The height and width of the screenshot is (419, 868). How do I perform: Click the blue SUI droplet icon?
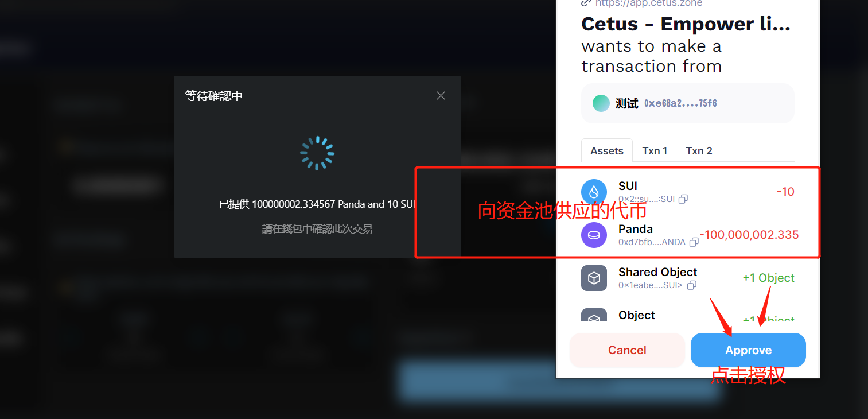594,192
